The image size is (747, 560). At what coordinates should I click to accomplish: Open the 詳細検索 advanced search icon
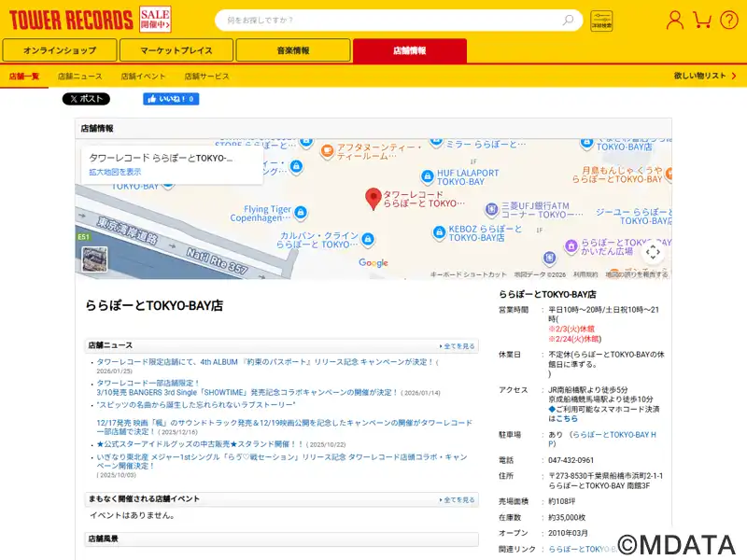601,21
